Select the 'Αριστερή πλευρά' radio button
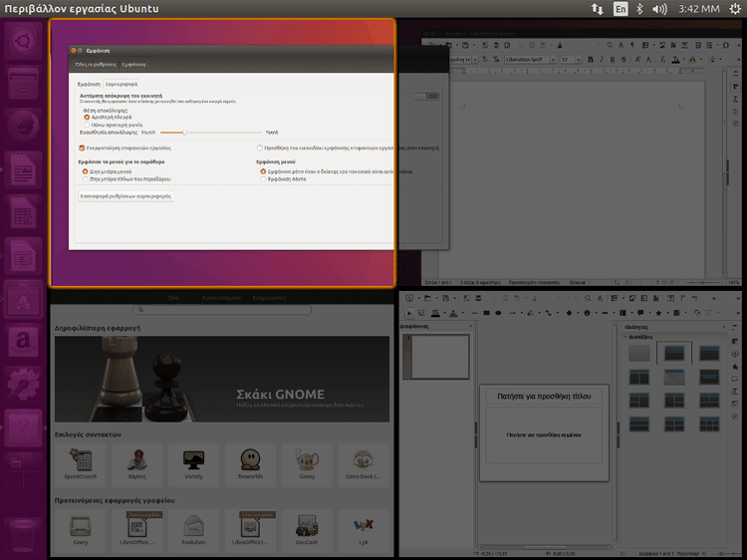 click(x=86, y=117)
